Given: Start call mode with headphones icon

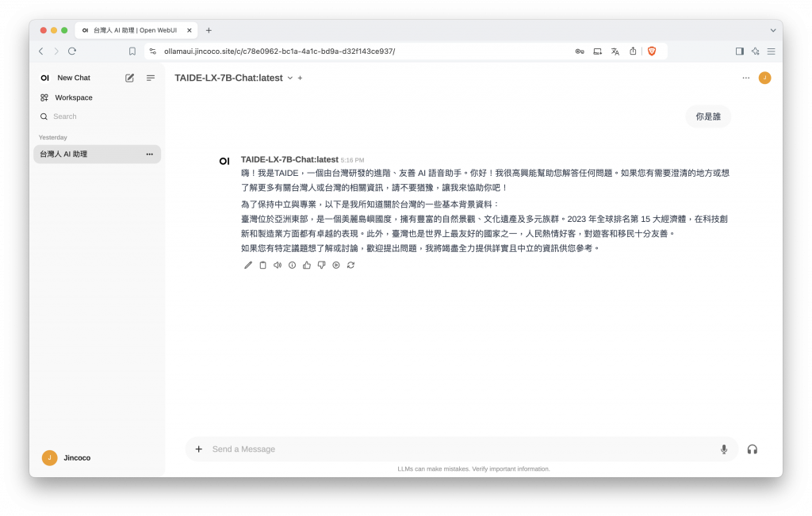Looking at the screenshot, I should [753, 449].
